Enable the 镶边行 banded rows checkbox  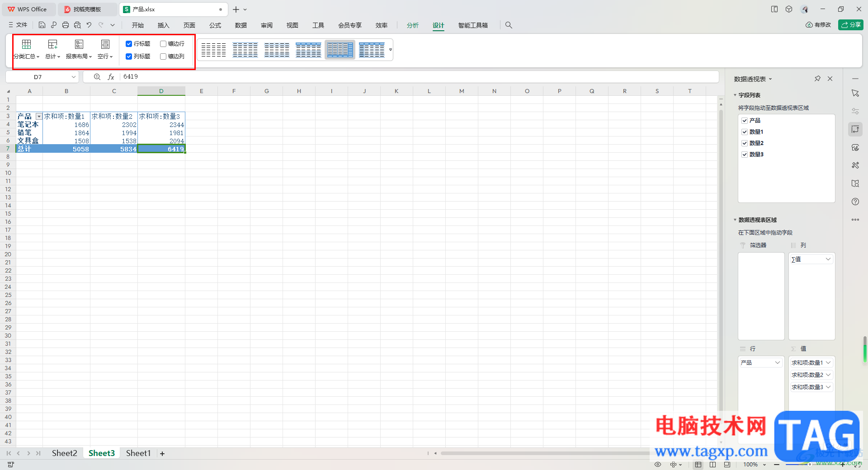tap(163, 44)
